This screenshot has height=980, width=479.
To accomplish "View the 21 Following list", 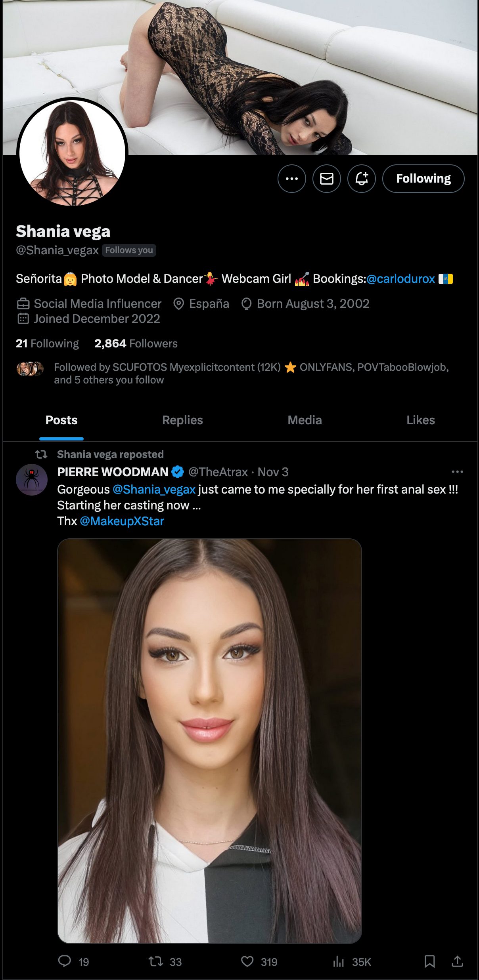I will 47,343.
